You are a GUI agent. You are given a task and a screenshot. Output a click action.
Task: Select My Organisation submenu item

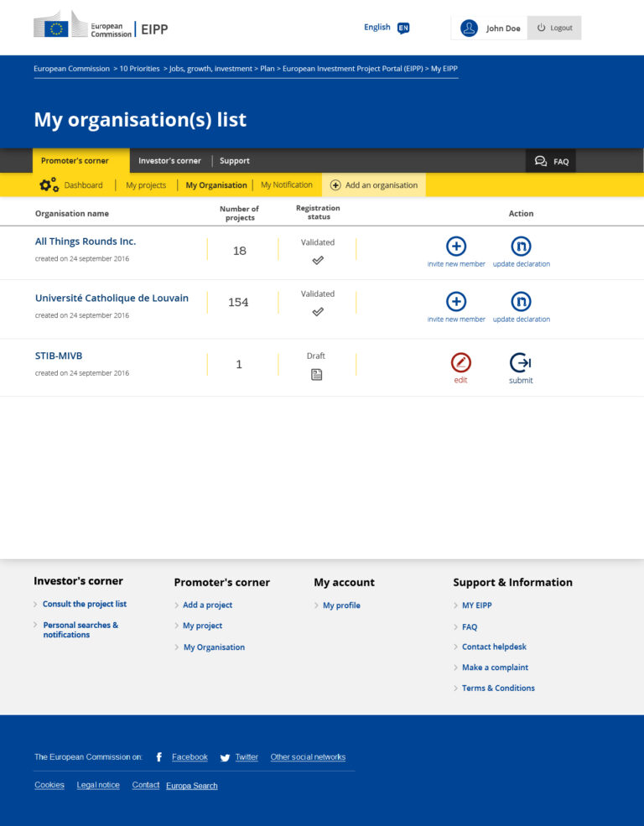216,184
